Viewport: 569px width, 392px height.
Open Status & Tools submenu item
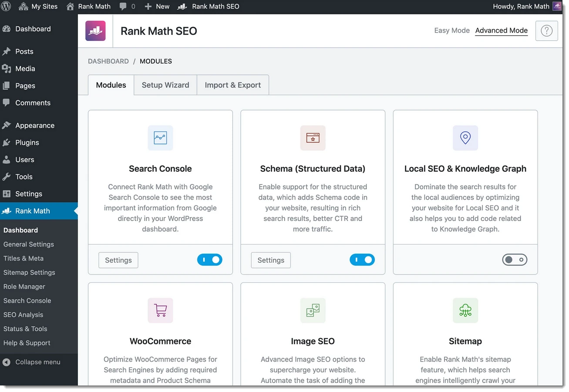tap(25, 329)
